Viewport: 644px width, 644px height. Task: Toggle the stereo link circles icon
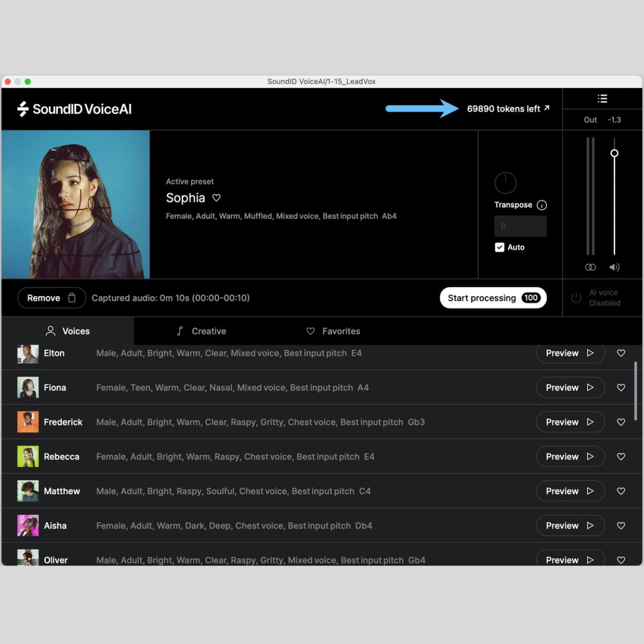(x=590, y=267)
